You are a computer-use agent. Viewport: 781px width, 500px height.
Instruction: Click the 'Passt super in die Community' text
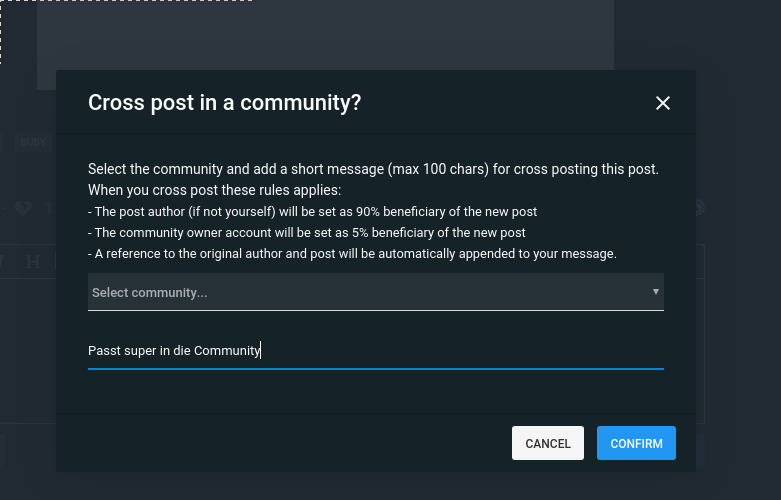[174, 350]
